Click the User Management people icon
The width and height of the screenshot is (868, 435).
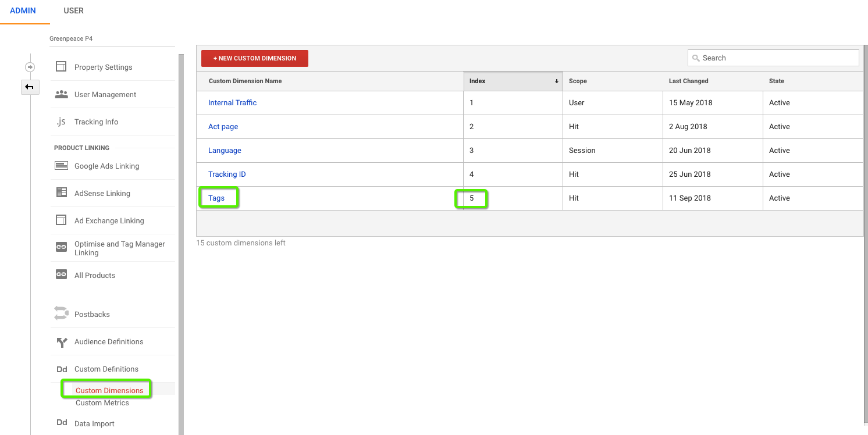(x=61, y=94)
